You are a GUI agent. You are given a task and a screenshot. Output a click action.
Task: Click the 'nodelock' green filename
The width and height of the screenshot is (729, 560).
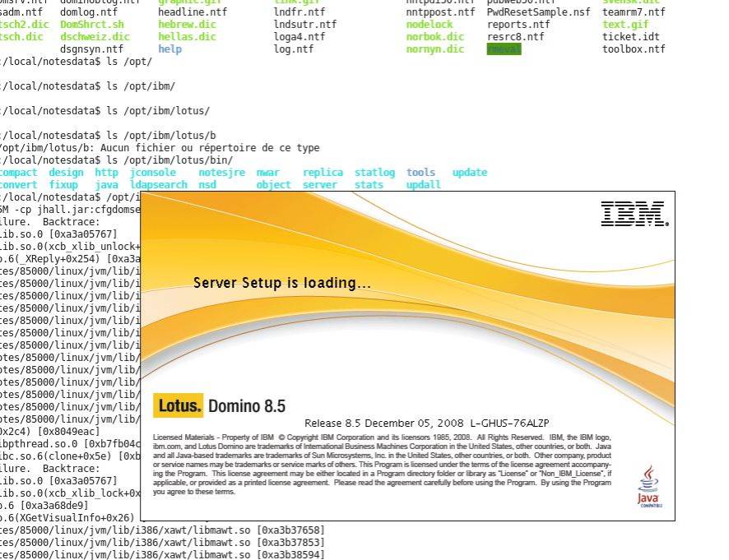[x=430, y=25]
